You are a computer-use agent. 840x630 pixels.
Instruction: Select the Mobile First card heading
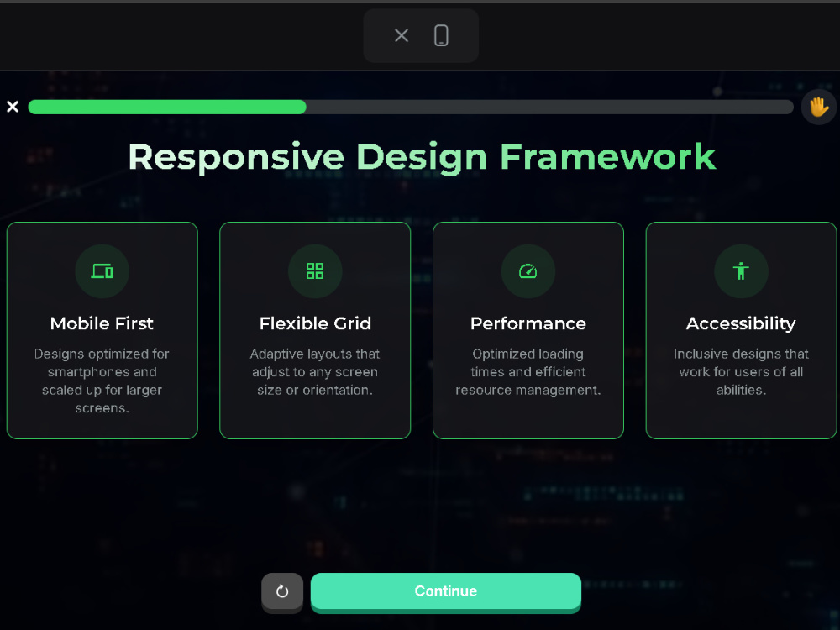click(102, 323)
